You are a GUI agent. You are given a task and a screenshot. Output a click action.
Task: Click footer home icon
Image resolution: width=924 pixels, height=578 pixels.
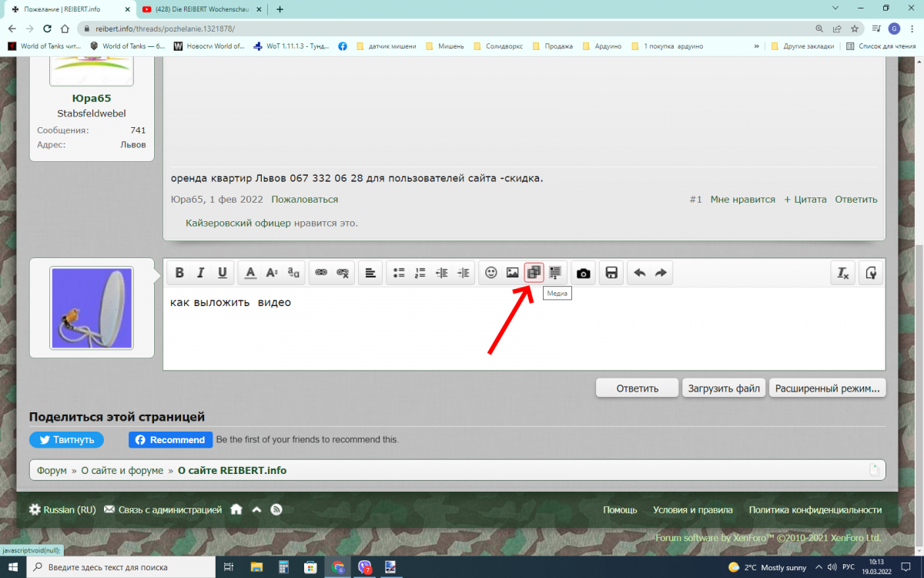236,509
